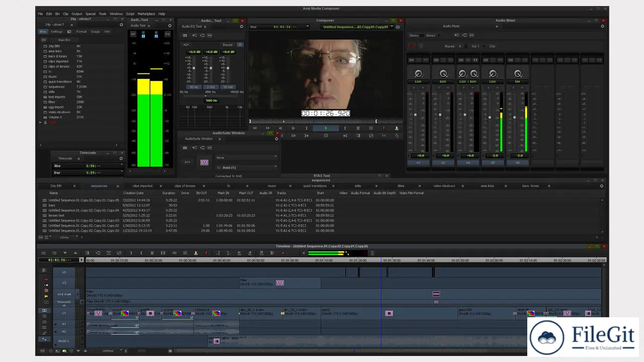The height and width of the screenshot is (362, 644).
Task: Switch to Settings tab in Project window
Action: pyautogui.click(x=57, y=32)
